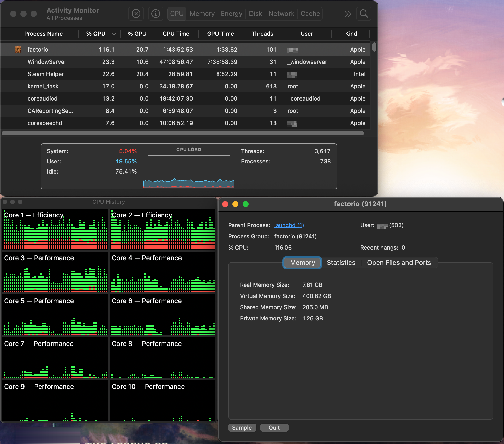The height and width of the screenshot is (444, 504).
Task: Sort by the Threads column header
Action: coord(262,34)
